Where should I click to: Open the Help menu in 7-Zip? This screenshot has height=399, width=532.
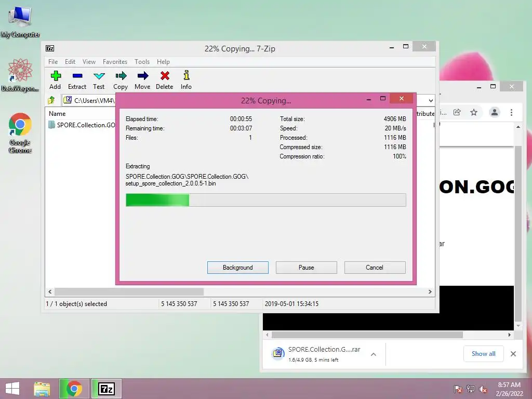click(x=163, y=62)
